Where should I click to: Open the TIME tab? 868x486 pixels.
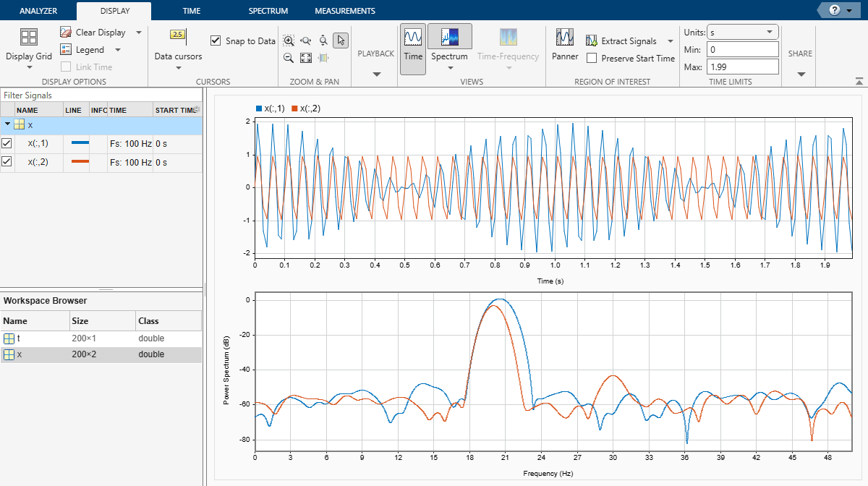coord(192,11)
